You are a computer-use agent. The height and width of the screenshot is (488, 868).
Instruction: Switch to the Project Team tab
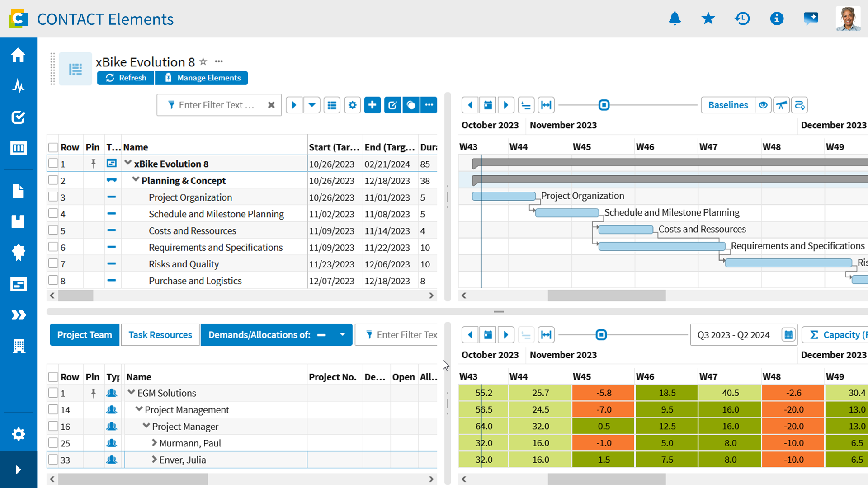coord(85,335)
